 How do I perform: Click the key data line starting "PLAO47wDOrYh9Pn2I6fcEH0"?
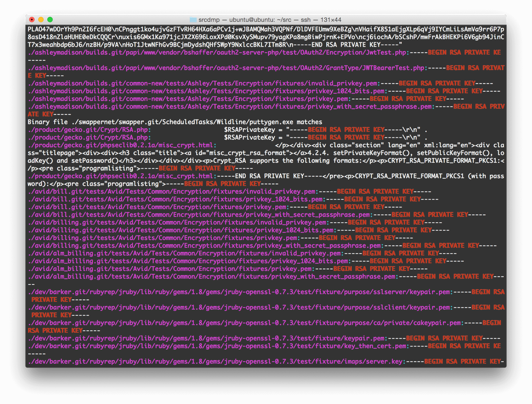pos(266,29)
